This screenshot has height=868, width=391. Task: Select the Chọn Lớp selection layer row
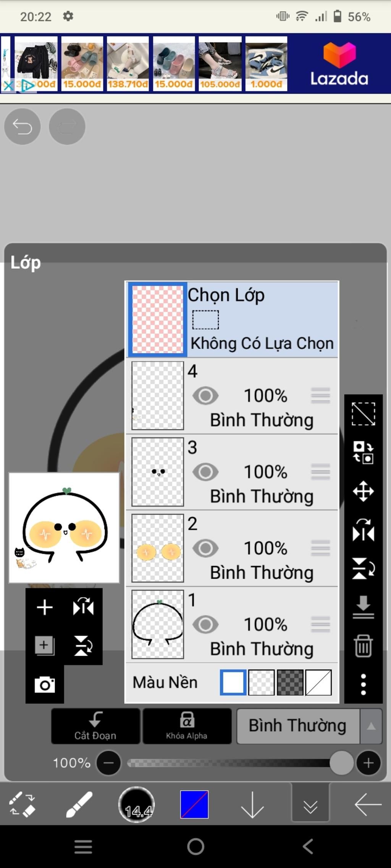[232, 320]
